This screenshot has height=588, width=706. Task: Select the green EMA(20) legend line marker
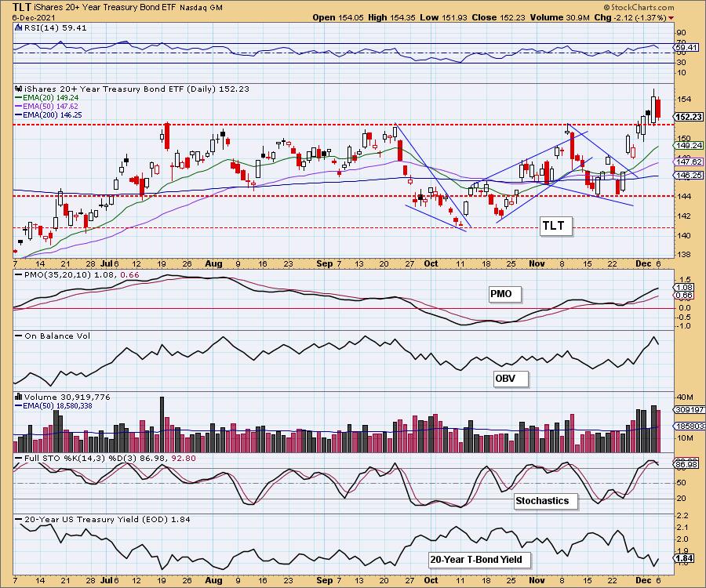(19, 98)
